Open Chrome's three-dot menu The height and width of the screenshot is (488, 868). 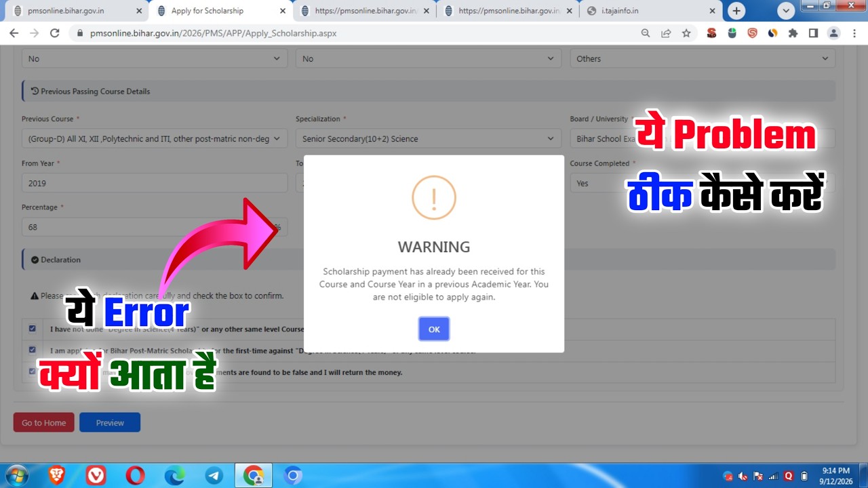[855, 33]
